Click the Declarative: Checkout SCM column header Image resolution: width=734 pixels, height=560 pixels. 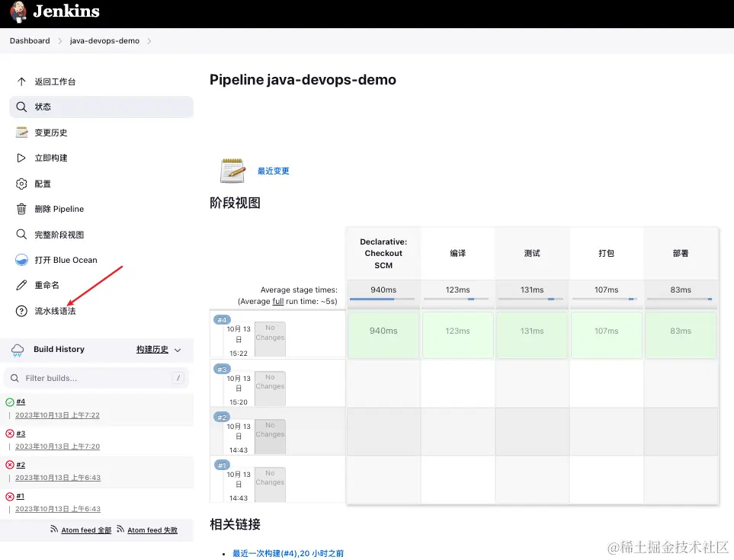(x=383, y=253)
